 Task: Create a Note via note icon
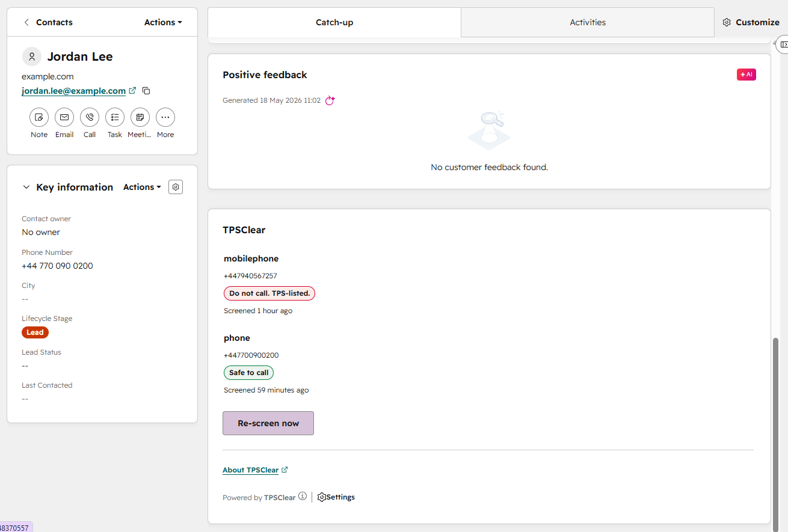39,117
